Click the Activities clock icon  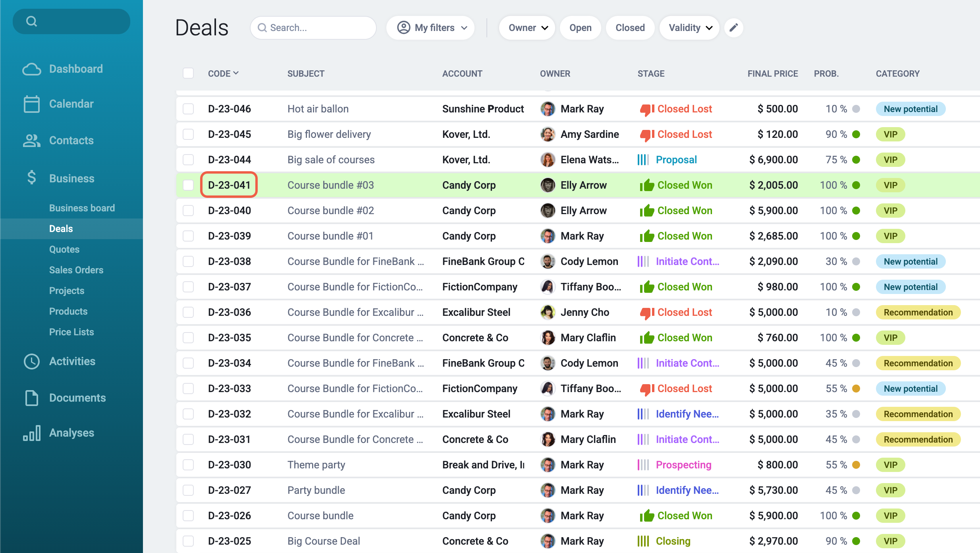[31, 362]
